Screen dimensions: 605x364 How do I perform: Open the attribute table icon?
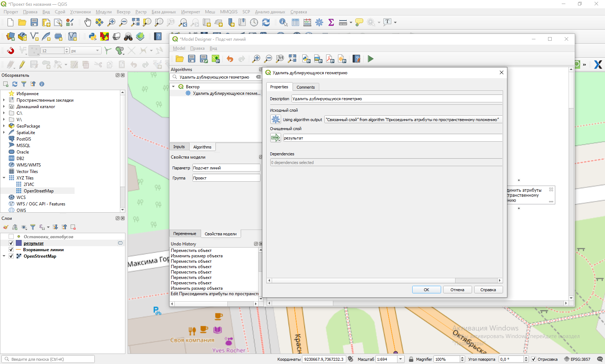(295, 22)
